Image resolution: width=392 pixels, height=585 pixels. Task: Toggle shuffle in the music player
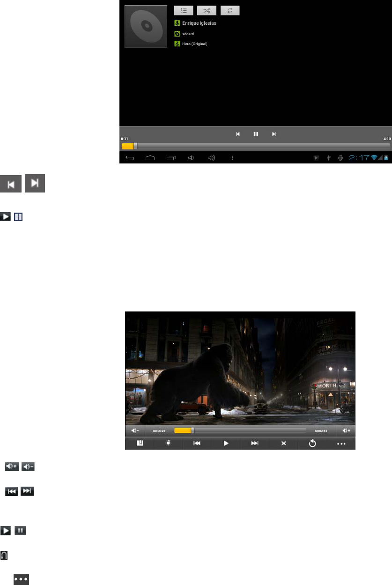pyautogui.click(x=207, y=10)
